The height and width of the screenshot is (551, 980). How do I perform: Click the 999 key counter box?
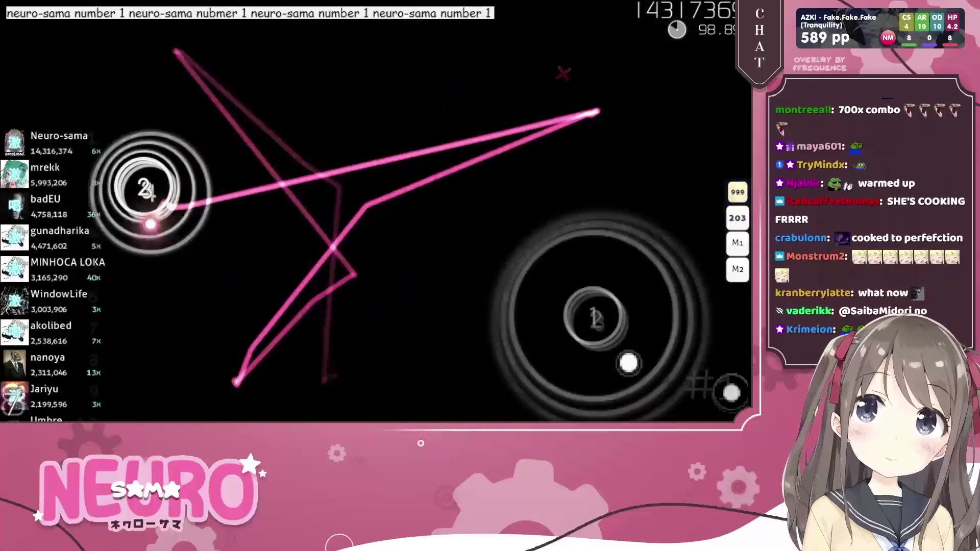[737, 192]
